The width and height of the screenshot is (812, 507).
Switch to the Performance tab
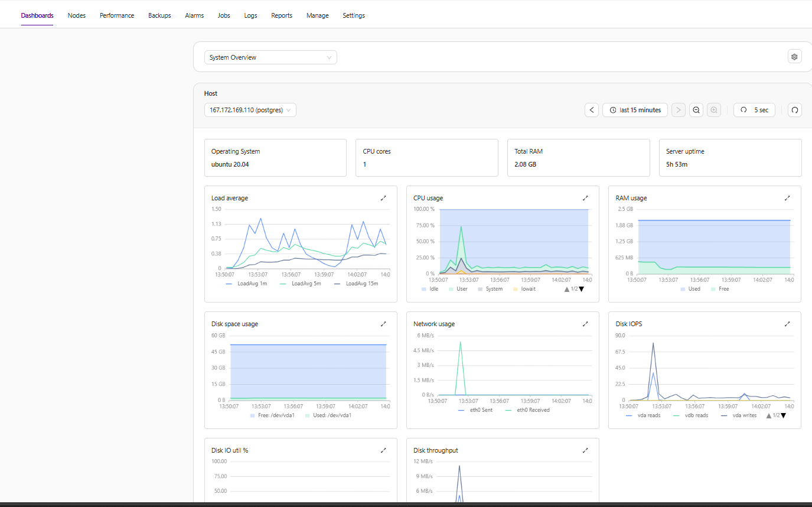click(x=117, y=15)
